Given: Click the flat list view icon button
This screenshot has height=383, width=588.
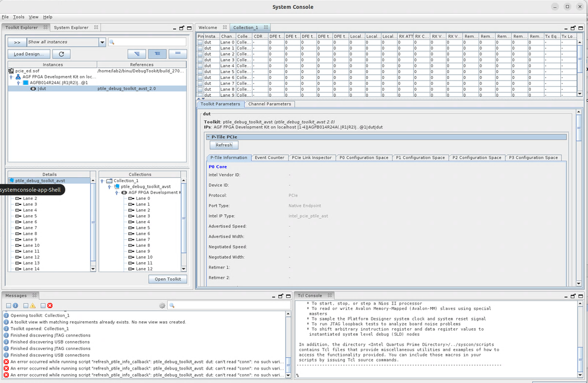Looking at the screenshot, I should (178, 54).
